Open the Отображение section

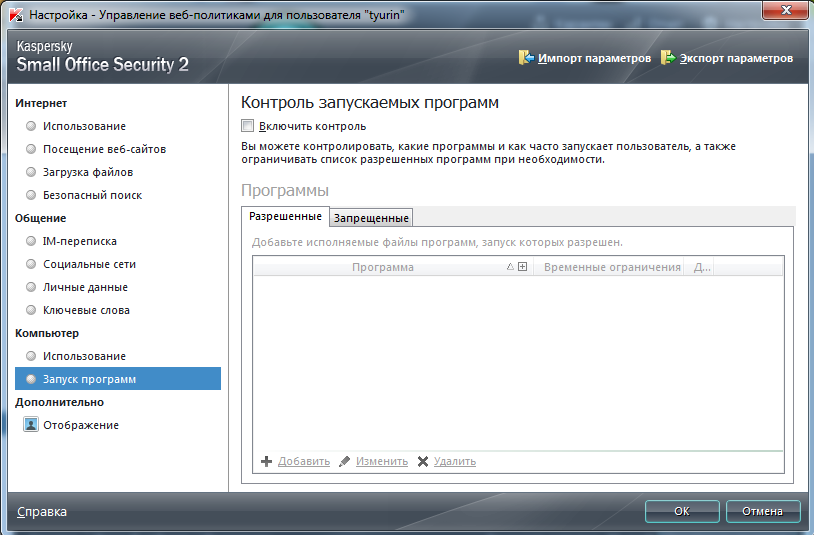pyautogui.click(x=81, y=425)
